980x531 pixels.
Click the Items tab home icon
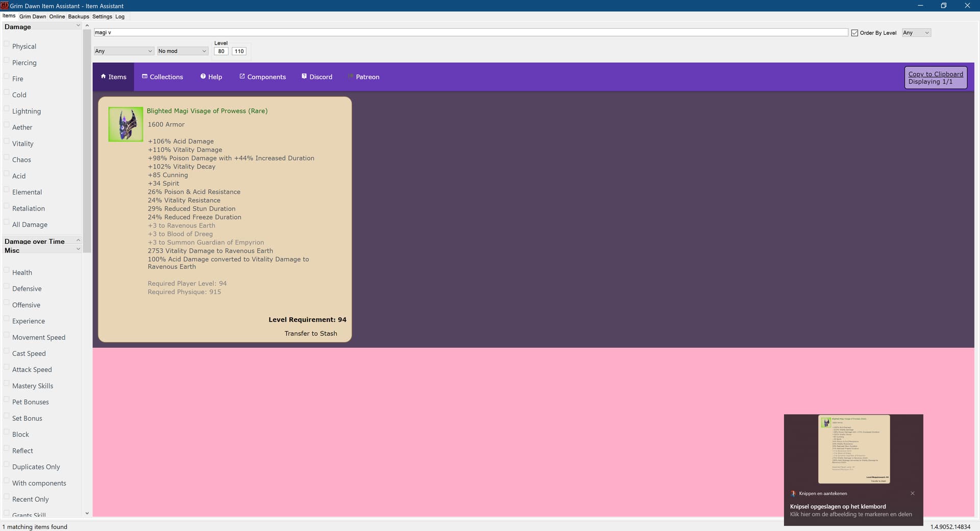(104, 77)
